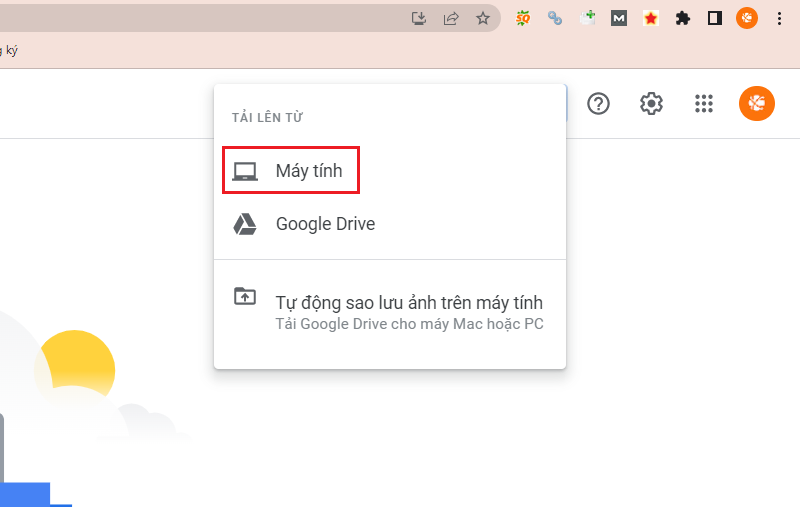The width and height of the screenshot is (800, 507).
Task: Open Tự động sao lưu ảnh option
Action: 390,310
